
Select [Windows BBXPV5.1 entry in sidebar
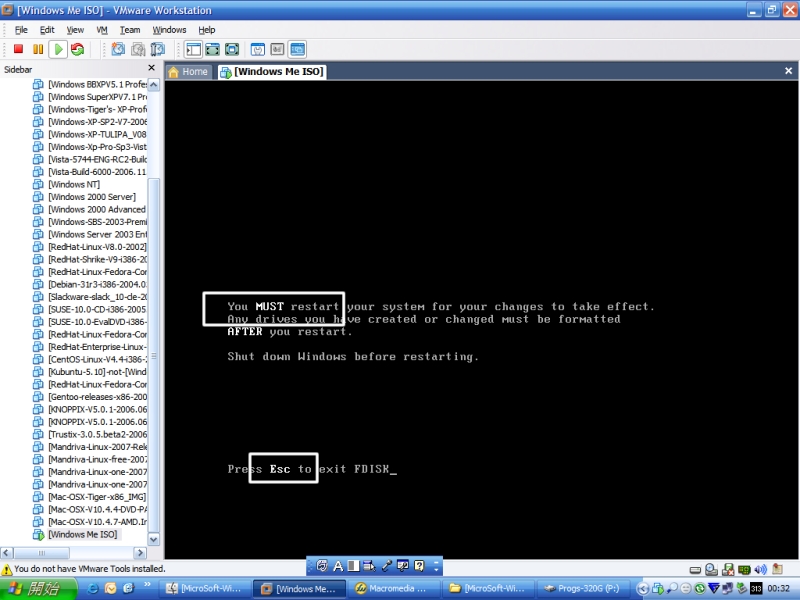point(89,84)
